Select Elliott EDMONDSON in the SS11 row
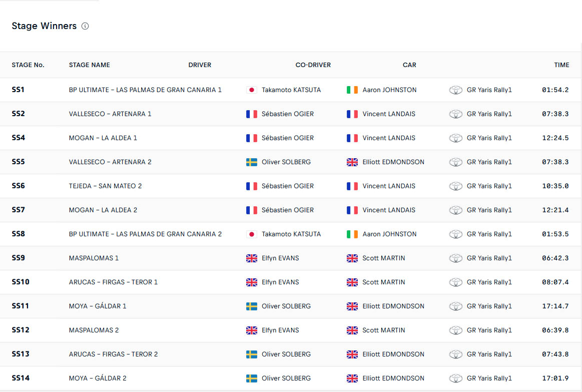This screenshot has height=392, width=582. [x=393, y=306]
